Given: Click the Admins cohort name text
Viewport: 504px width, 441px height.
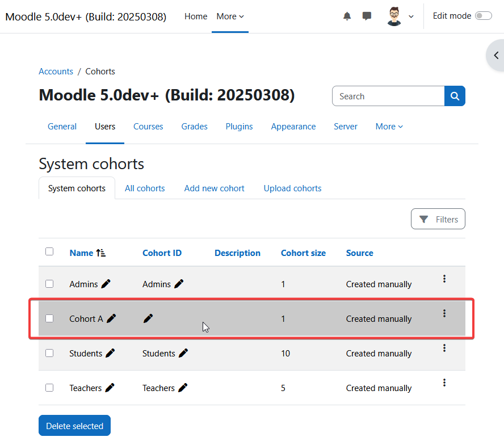Looking at the screenshot, I should point(83,284).
